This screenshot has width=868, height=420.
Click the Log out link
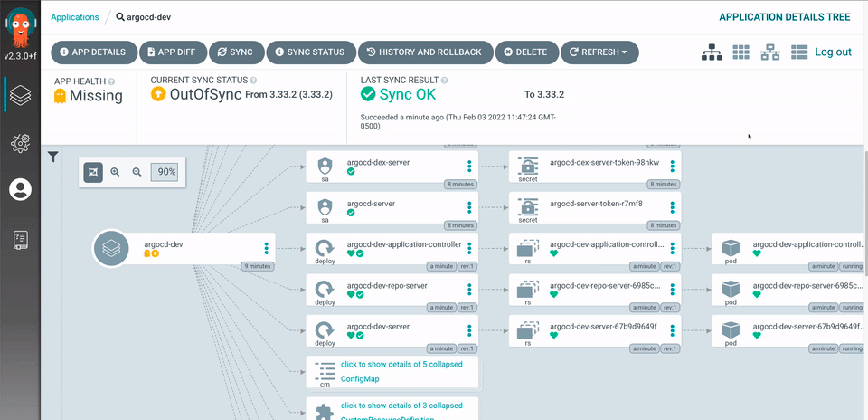(x=833, y=52)
